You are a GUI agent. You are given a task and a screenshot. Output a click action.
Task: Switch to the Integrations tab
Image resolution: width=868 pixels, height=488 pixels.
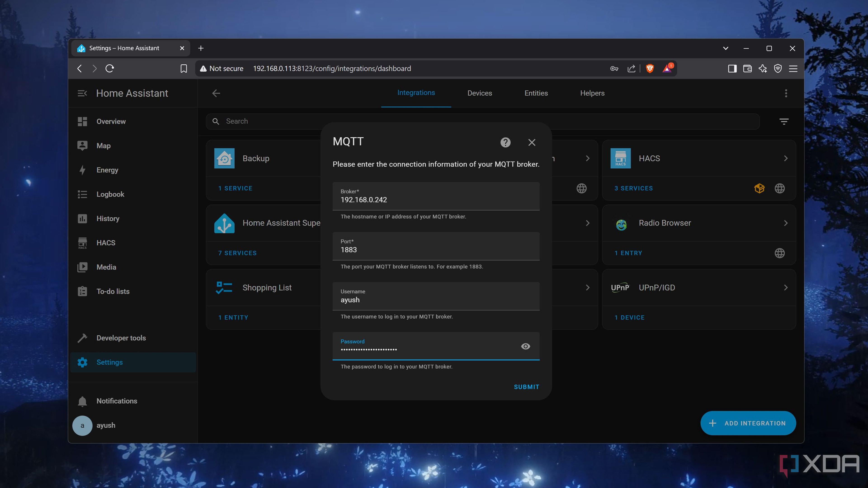416,93
